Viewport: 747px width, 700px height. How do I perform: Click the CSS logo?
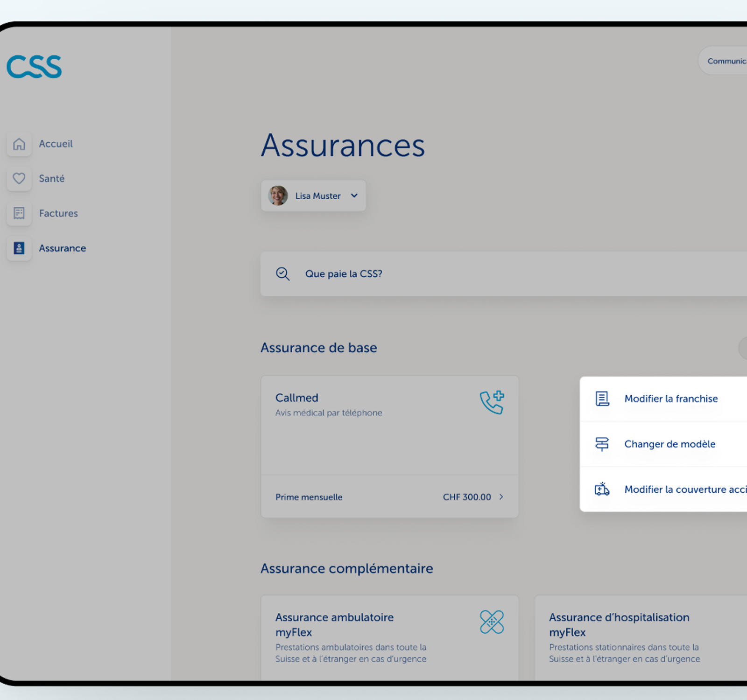point(35,67)
